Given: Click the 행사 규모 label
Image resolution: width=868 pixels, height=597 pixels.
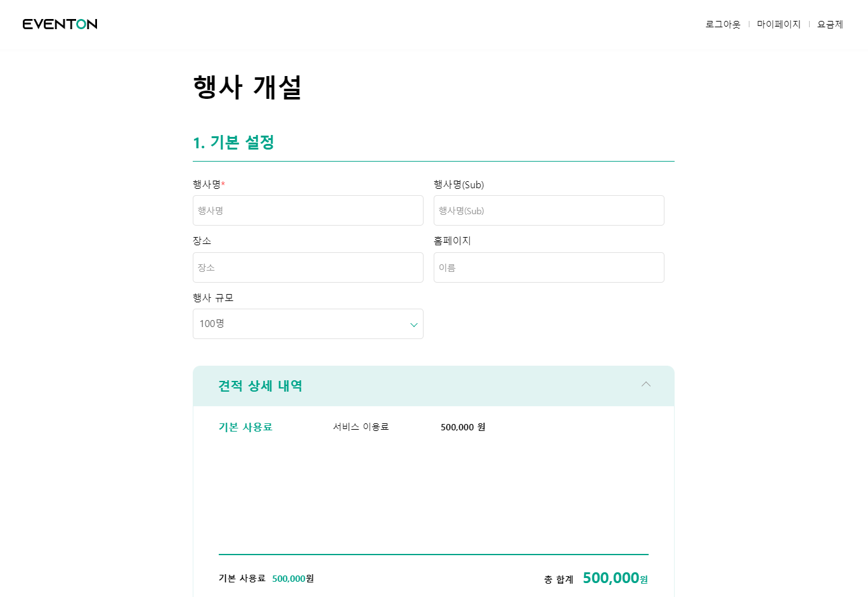Looking at the screenshot, I should [213, 298].
